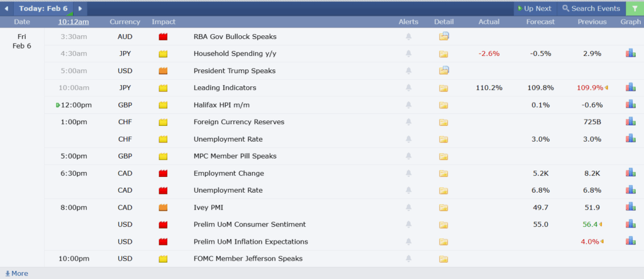Jump to Up Next event

(x=534, y=8)
